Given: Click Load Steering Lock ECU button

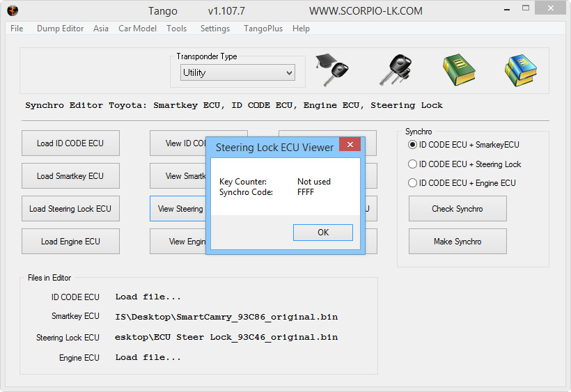Looking at the screenshot, I should (x=70, y=209).
